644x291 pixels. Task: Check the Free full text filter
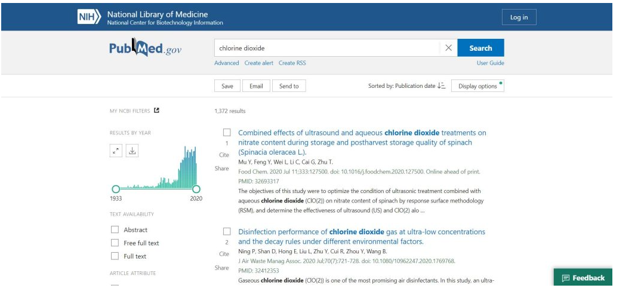coord(115,243)
